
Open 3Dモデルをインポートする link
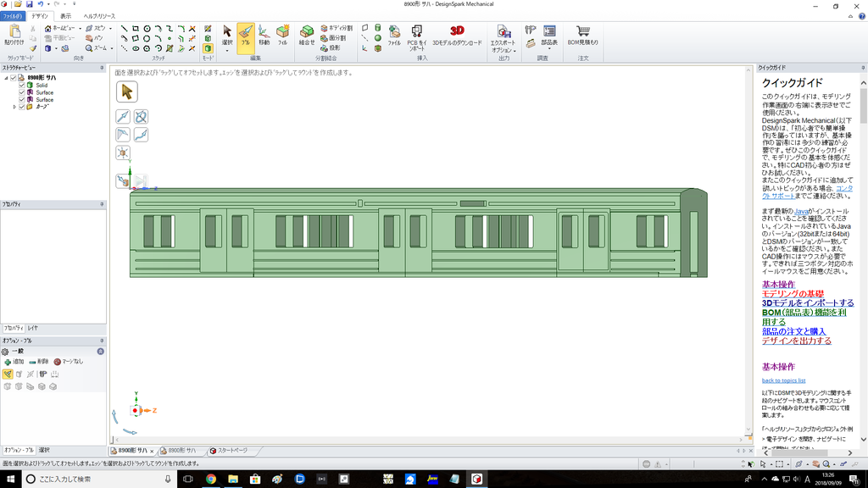tap(808, 303)
